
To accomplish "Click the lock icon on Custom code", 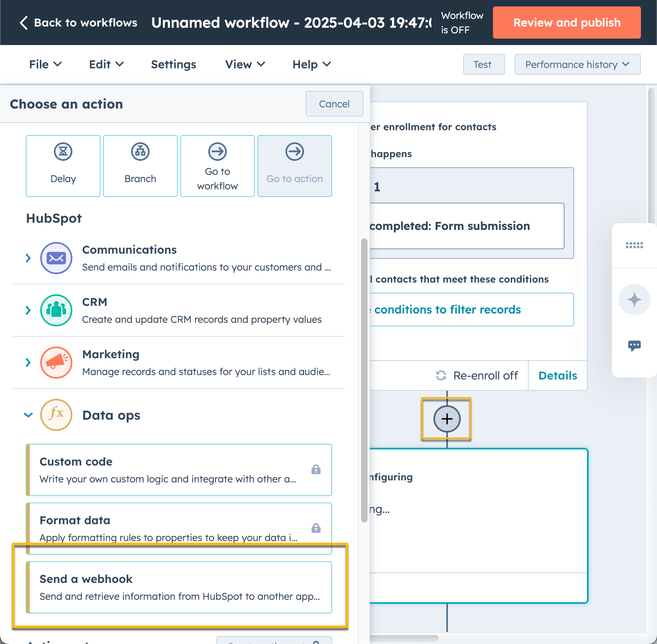I will [x=316, y=469].
